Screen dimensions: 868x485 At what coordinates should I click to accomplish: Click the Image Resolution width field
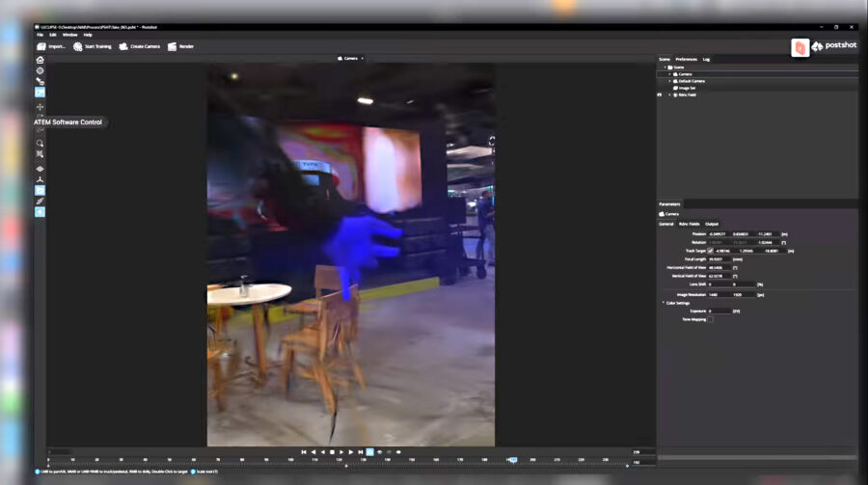tap(719, 295)
